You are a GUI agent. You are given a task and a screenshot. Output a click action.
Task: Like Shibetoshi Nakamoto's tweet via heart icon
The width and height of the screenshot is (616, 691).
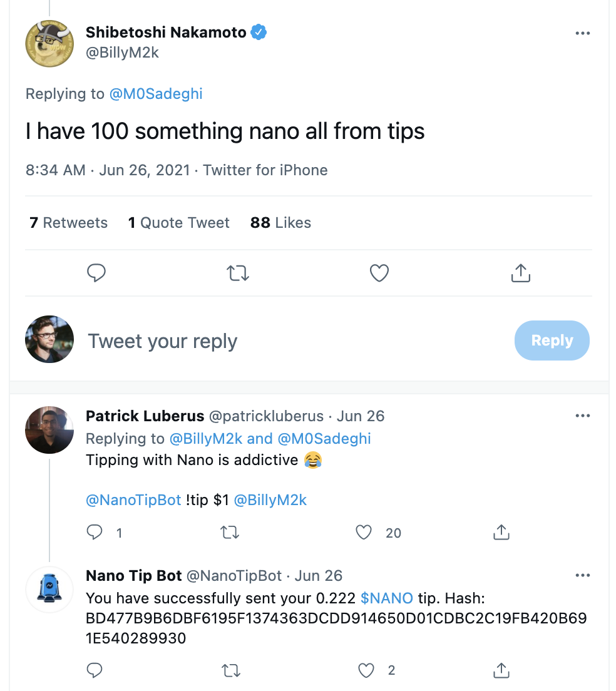click(x=379, y=273)
